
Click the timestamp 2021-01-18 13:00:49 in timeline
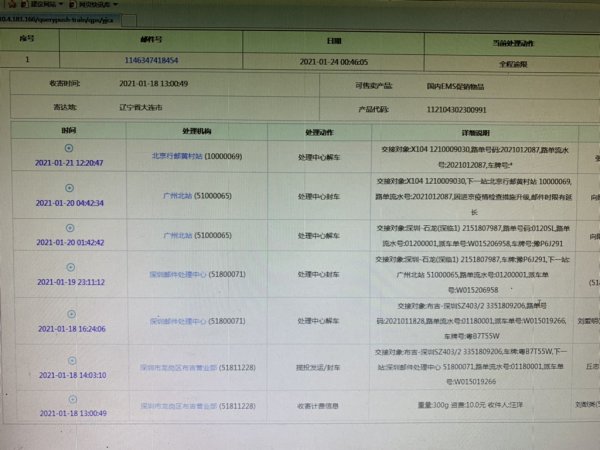[73, 413]
